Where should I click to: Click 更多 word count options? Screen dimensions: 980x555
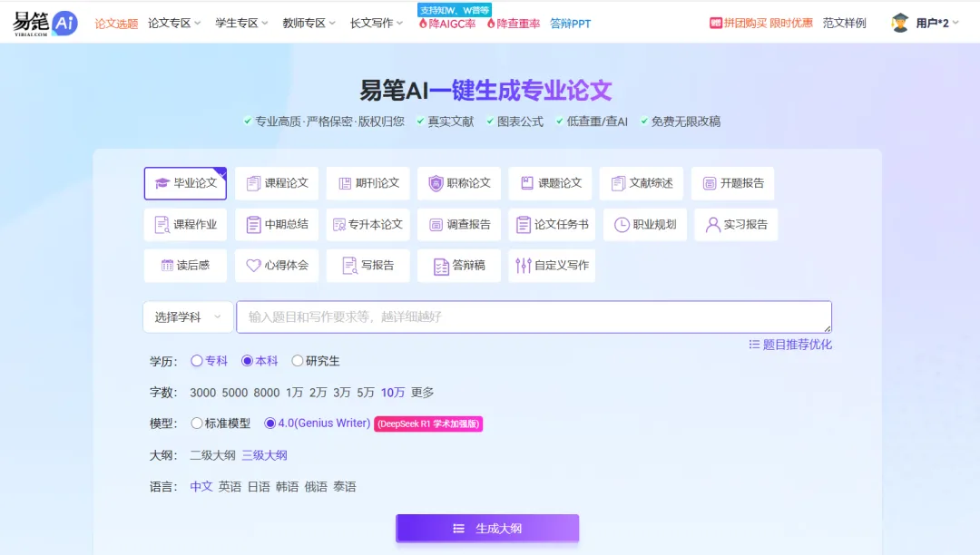pos(423,393)
